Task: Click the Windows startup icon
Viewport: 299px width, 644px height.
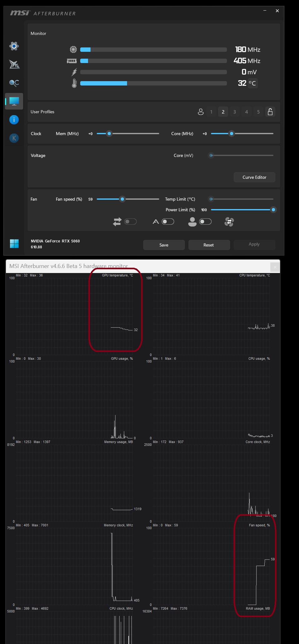Action: click(x=14, y=243)
